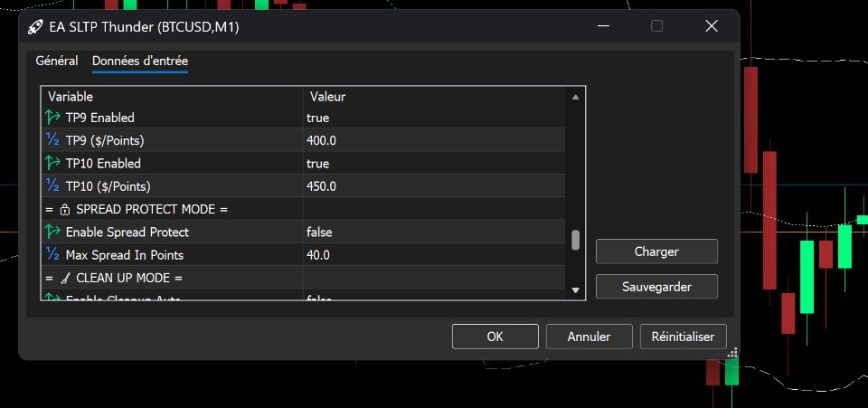868x408 pixels.
Task: Click the EA SLTP Thunder window title
Action: tap(144, 27)
